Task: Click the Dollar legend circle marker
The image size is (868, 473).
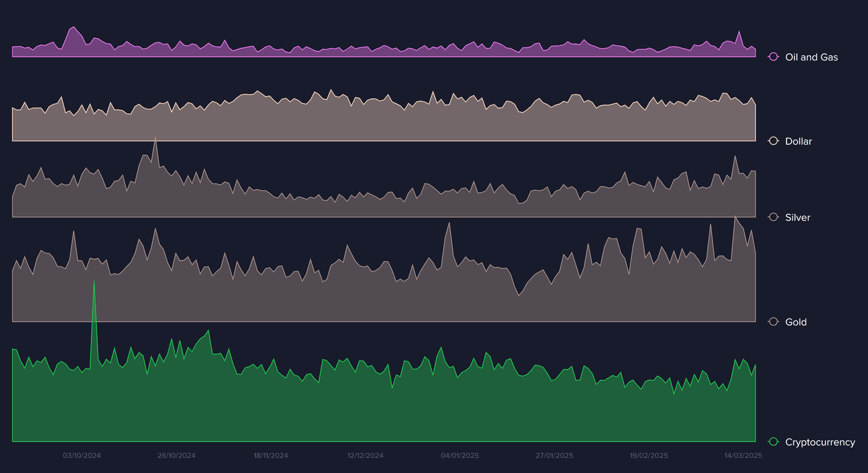Action: [774, 141]
